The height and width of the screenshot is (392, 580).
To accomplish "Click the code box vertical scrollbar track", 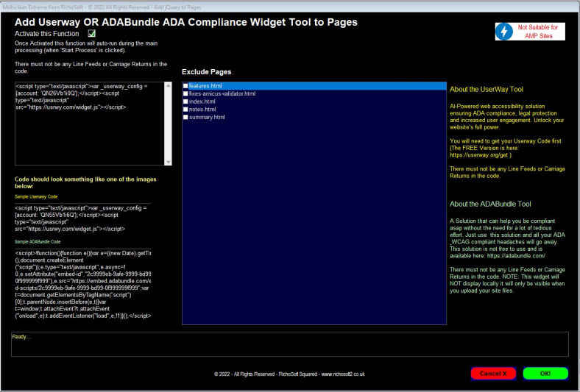I will point(169,124).
